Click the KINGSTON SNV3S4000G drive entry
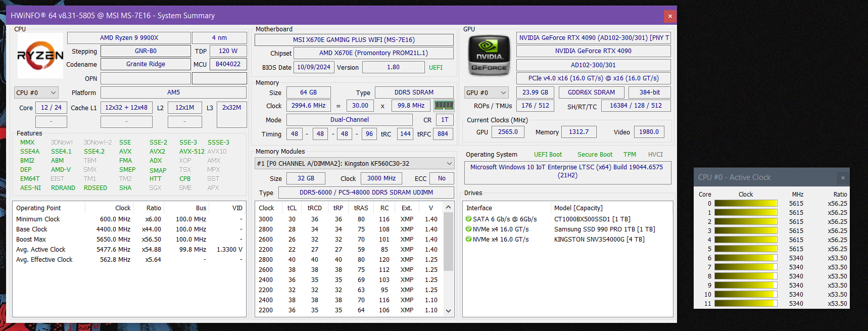Viewport: 868px width, 331px height. pos(599,240)
